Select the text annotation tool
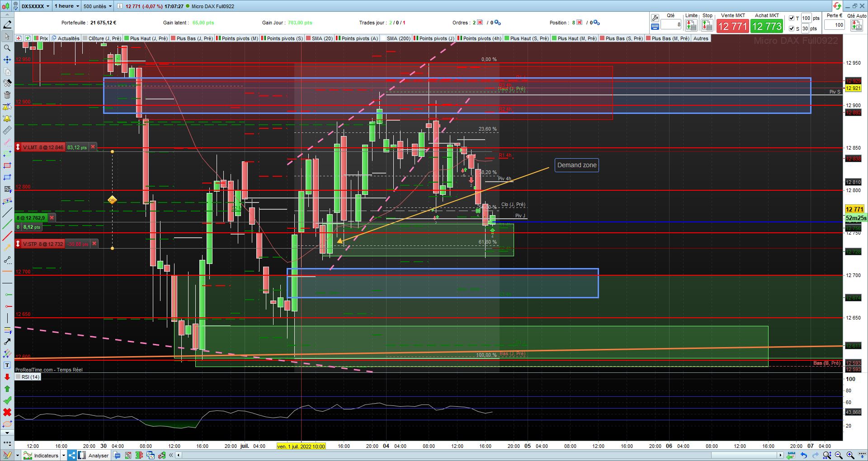Image resolution: width=868 pixels, height=461 pixels. pos(7,365)
